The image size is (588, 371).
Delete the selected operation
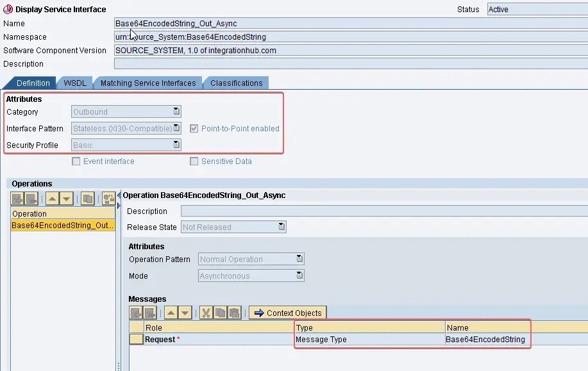[x=31, y=198]
